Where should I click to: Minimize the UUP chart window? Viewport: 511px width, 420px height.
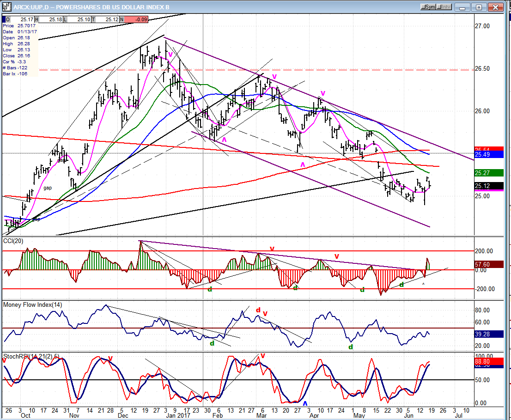click(462, 7)
